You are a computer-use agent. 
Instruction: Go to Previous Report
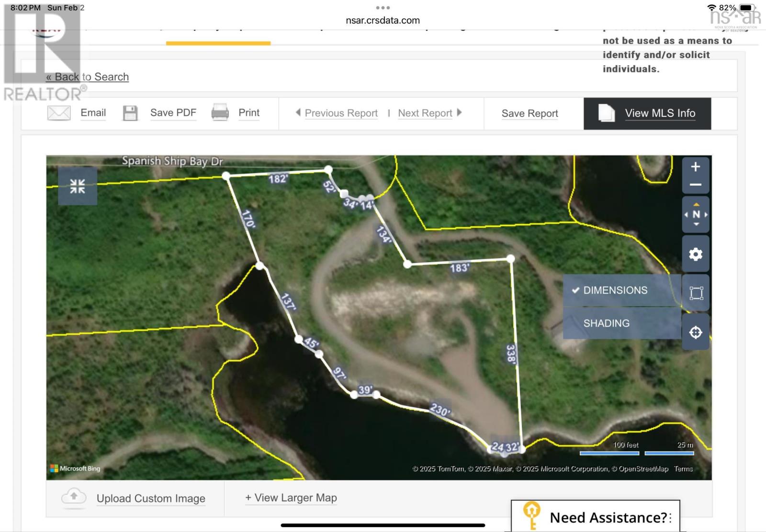340,113
